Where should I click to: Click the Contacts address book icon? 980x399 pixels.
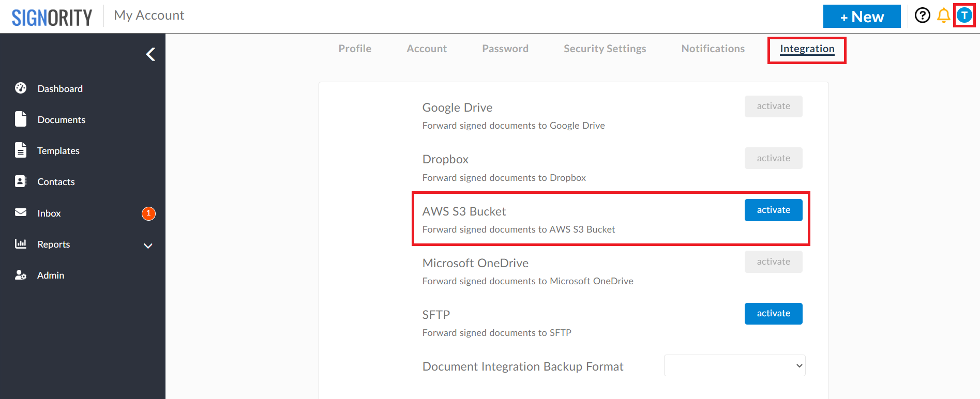tap(21, 181)
